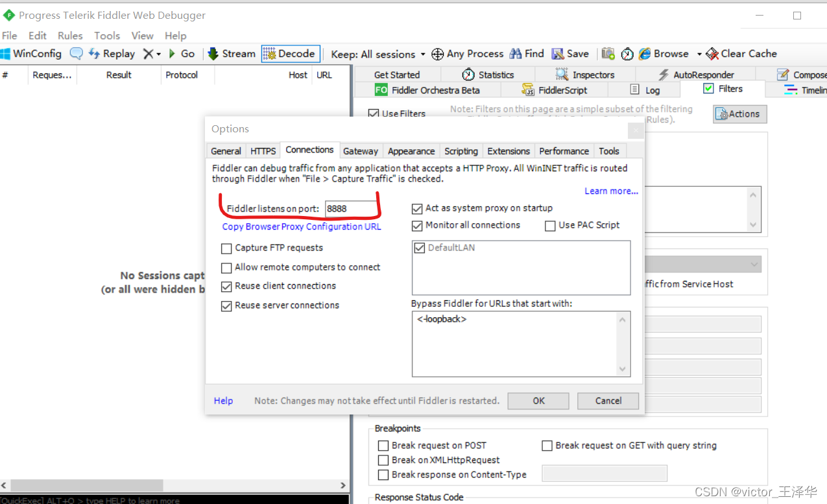The height and width of the screenshot is (504, 827).
Task: Resume with the Go button
Action: pos(181,54)
